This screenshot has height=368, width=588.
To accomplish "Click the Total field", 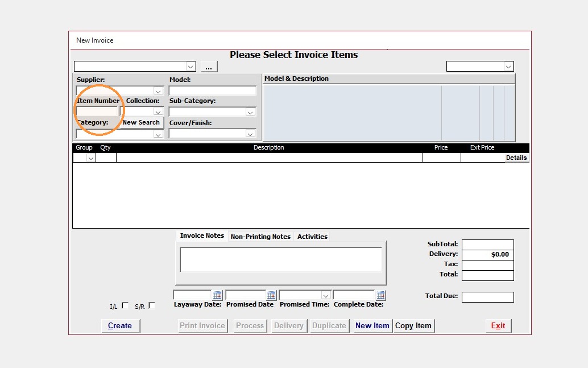I will [x=488, y=275].
